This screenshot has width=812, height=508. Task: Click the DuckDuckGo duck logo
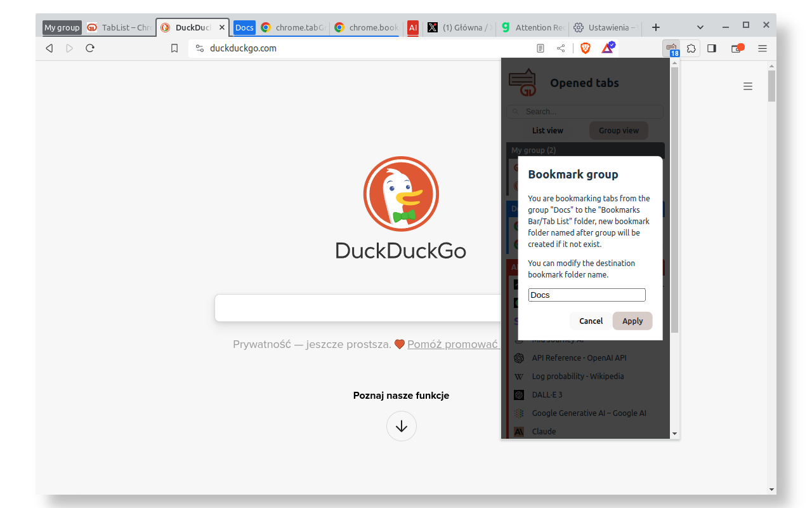[401, 194]
